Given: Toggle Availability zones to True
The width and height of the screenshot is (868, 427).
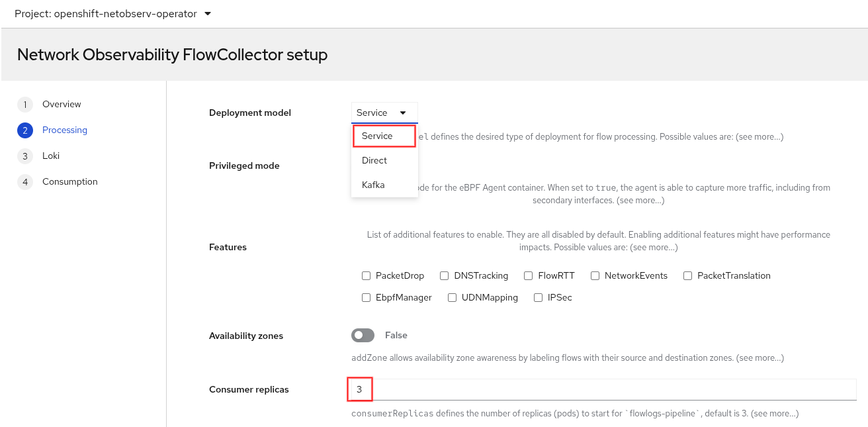Looking at the screenshot, I should (x=363, y=335).
